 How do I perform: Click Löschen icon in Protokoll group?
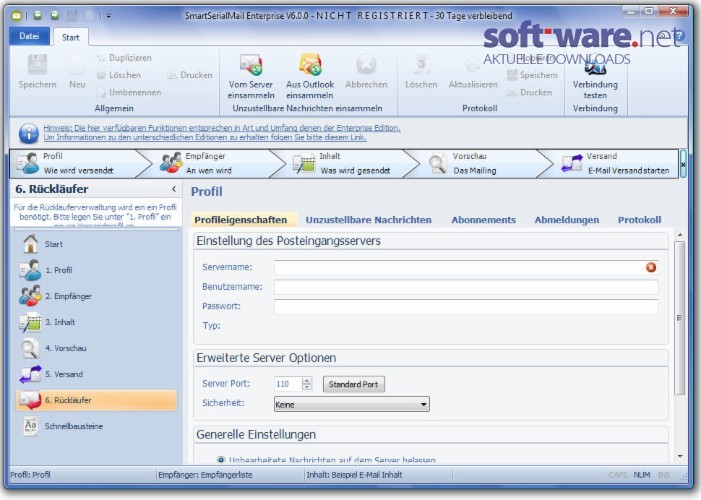421,65
